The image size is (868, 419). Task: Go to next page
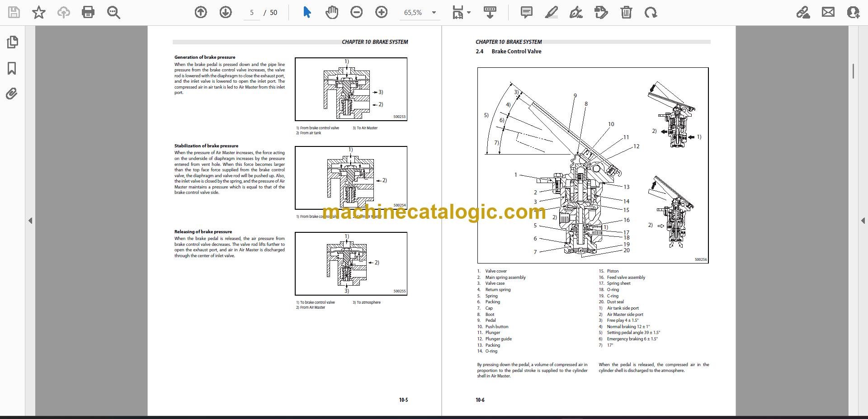click(226, 12)
